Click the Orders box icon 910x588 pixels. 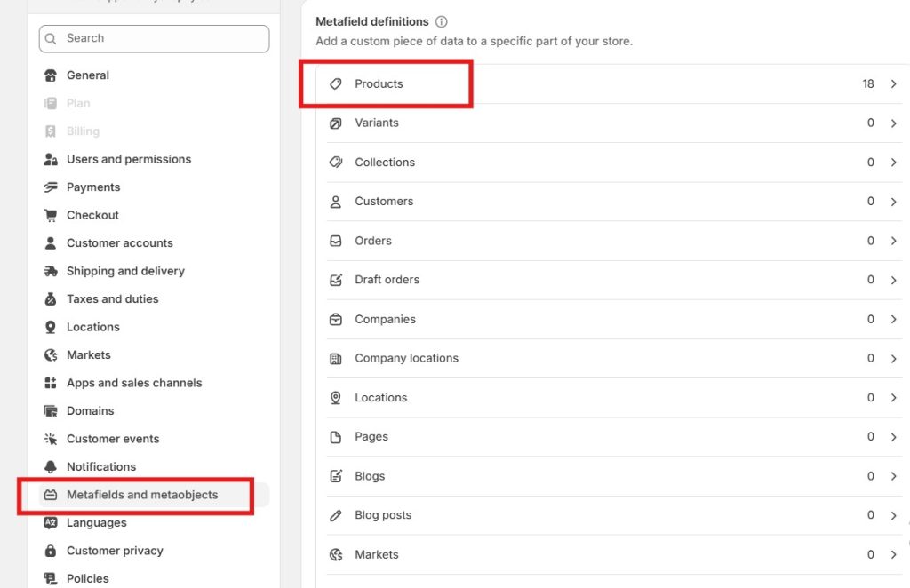[x=335, y=240]
